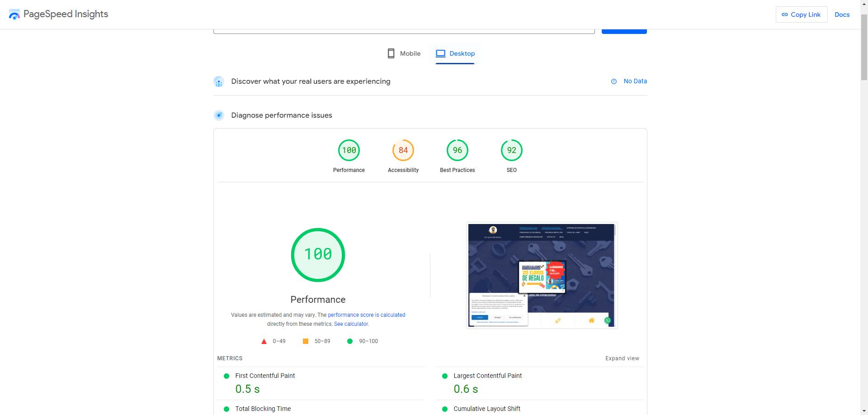The height and width of the screenshot is (415, 868).
Task: Click the 'First Contentful Paint' label
Action: (x=265, y=376)
